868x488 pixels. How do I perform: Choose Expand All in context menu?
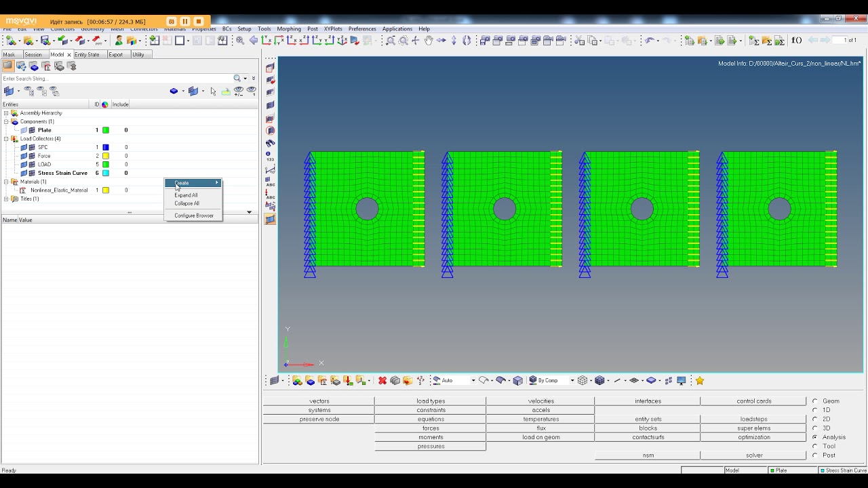(186, 195)
